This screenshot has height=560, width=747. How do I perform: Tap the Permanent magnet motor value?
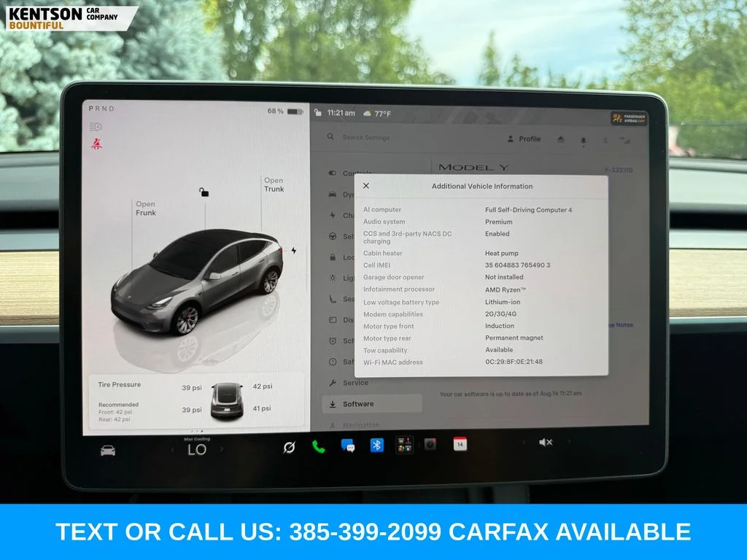[514, 338]
